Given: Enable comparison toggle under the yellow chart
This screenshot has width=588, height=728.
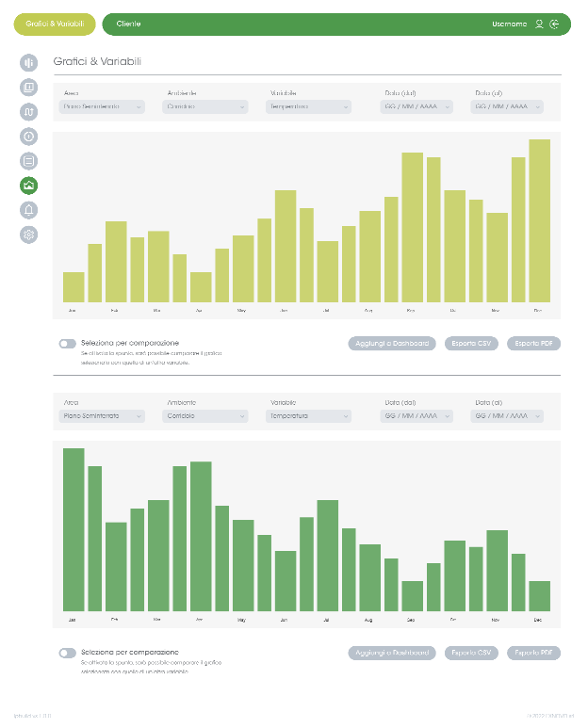Looking at the screenshot, I should pyautogui.click(x=67, y=344).
